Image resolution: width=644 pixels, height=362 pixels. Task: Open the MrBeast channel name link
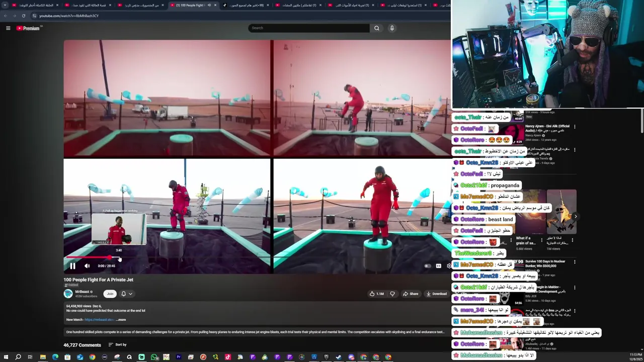pos(82,292)
